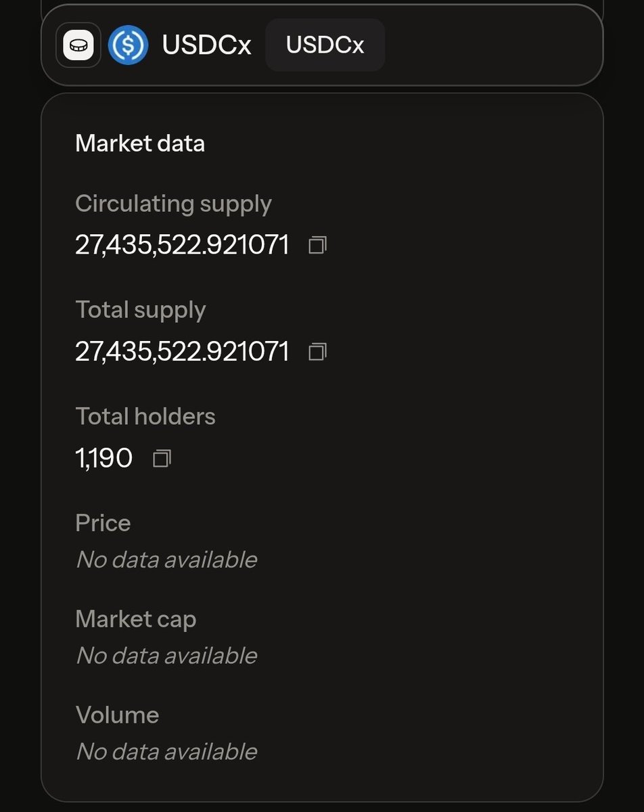Copy the circulating supply value

click(x=317, y=245)
